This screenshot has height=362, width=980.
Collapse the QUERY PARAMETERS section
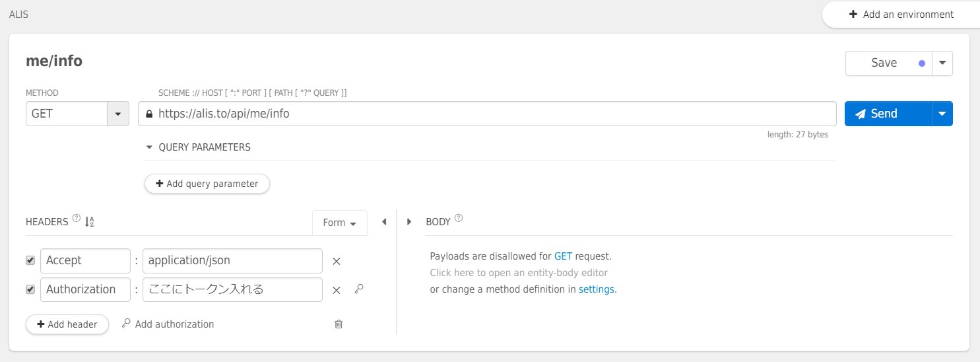(x=150, y=147)
